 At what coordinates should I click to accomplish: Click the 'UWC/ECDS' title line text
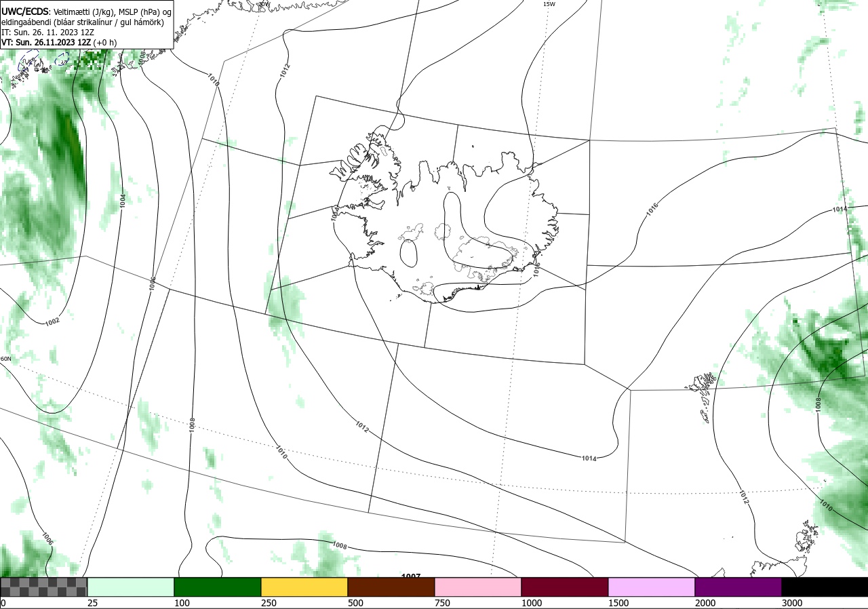point(86,12)
